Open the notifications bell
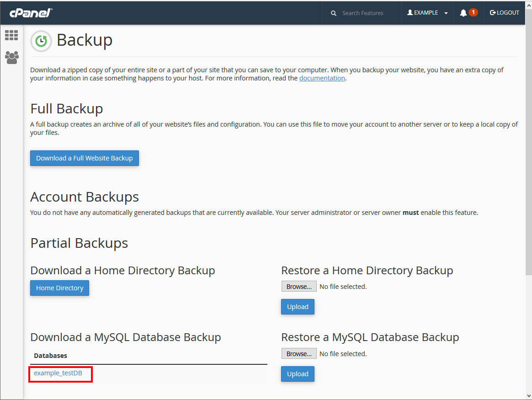532x400 pixels. tap(463, 13)
